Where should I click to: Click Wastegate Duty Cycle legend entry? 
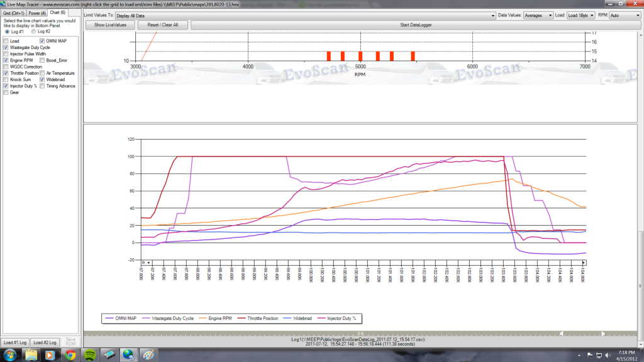(168, 319)
